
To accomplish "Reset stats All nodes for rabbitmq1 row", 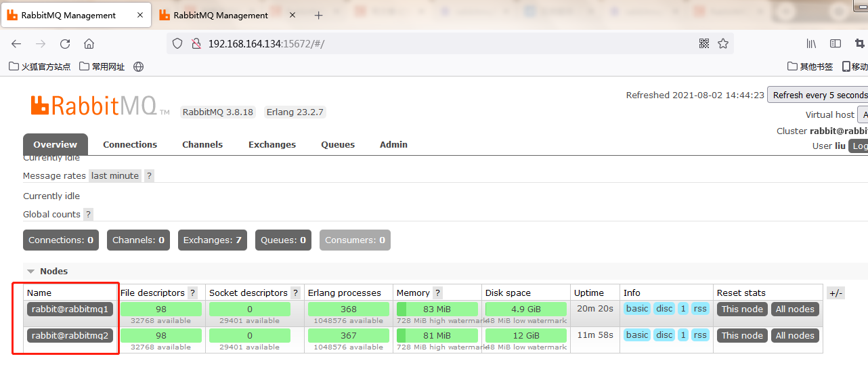I will tap(795, 309).
